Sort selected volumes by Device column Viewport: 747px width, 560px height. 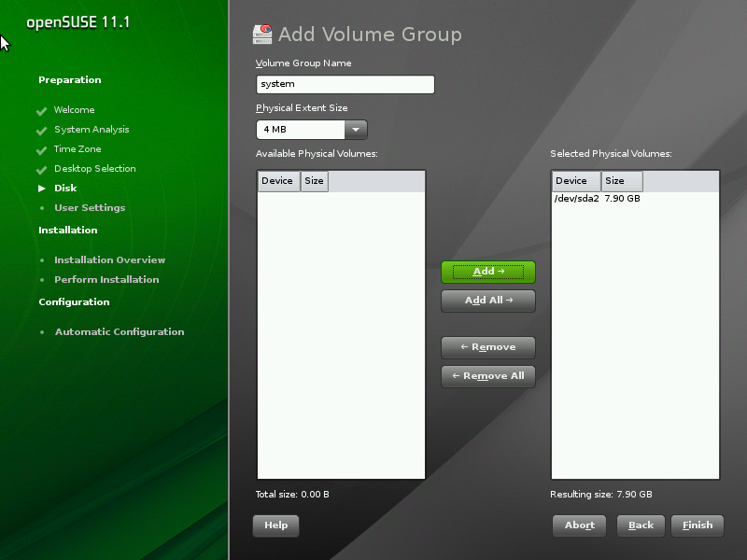(576, 181)
